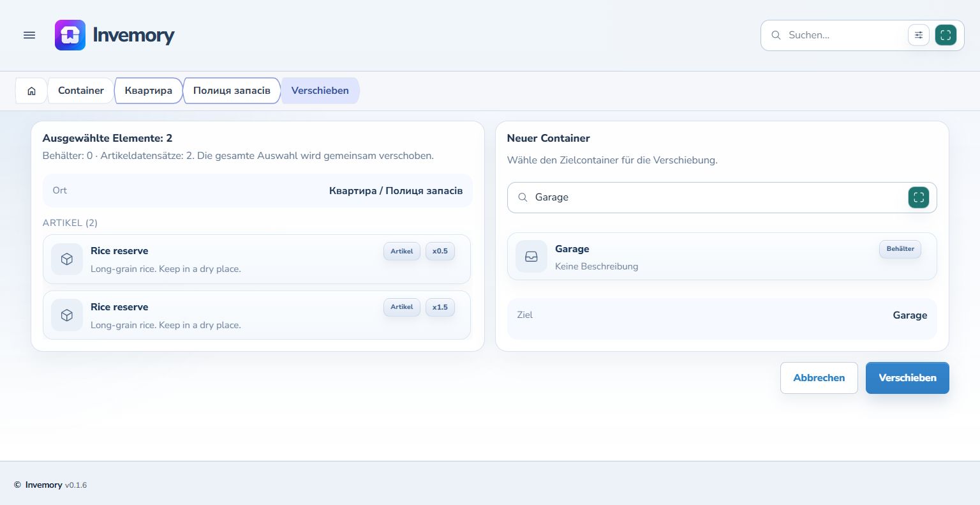The image size is (980, 505).
Task: Select the Garage result as target
Action: [722, 257]
